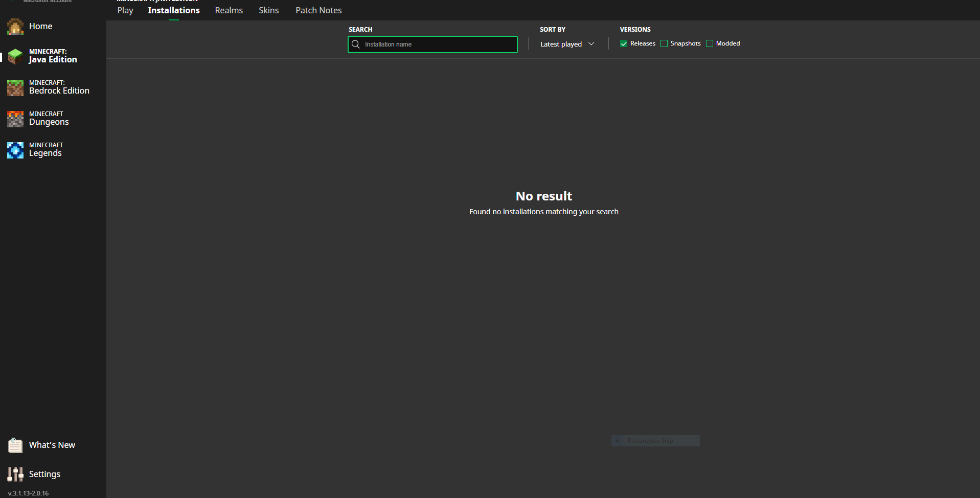980x498 pixels.
Task: Select Minecraft Legends label
Action: [46, 149]
